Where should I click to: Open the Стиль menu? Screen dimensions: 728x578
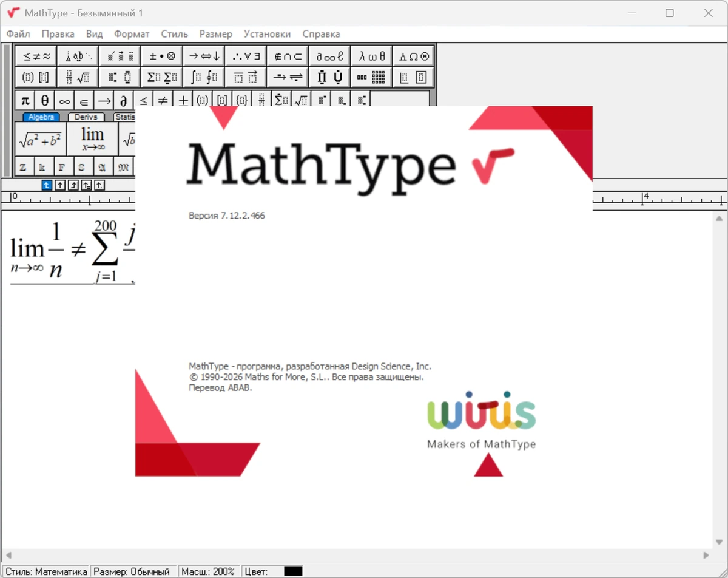click(175, 34)
